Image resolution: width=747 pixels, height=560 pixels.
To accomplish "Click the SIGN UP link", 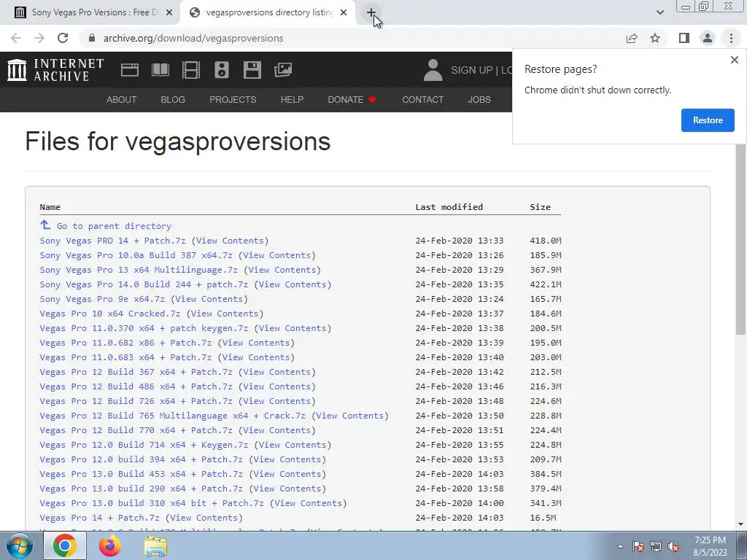I will 472,70.
